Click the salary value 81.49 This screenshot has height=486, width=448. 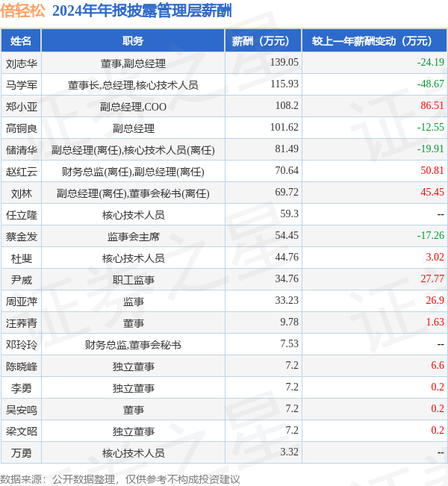click(x=287, y=149)
